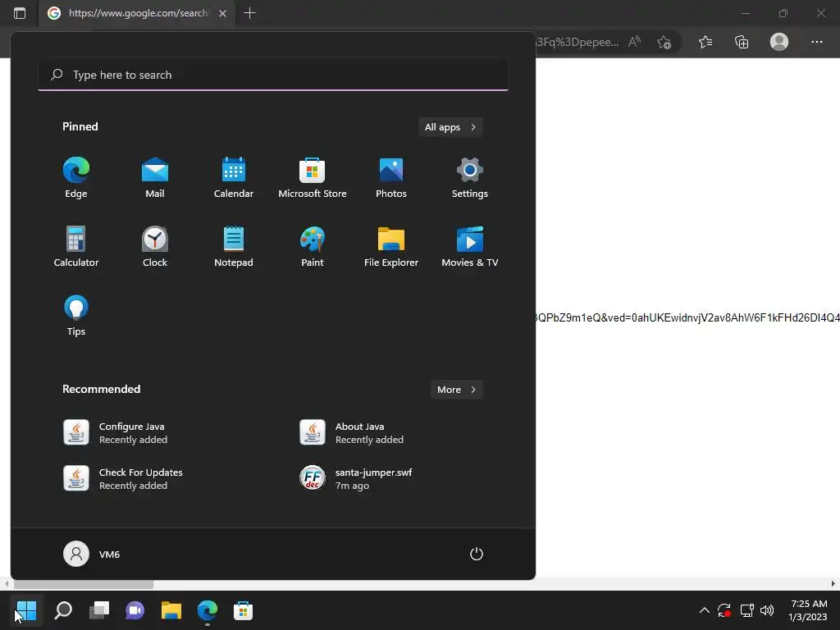
Task: Click the volume speaker icon
Action: coord(767,610)
